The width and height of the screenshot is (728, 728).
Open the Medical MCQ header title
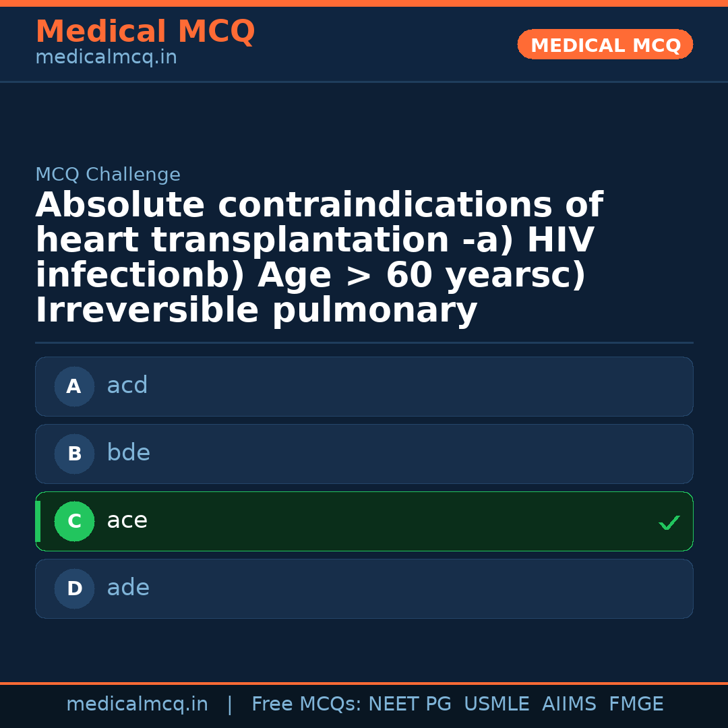click(145, 32)
